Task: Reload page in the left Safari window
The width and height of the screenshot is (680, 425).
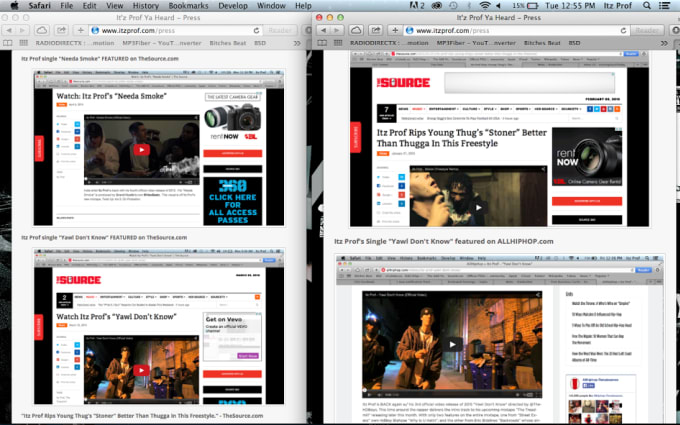Action: pos(256,30)
